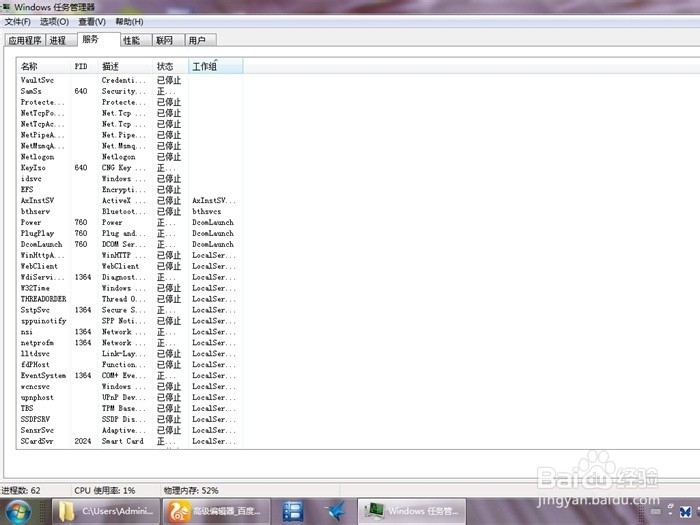Select the KeyIso service row
This screenshot has width=700, height=525.
(130, 167)
